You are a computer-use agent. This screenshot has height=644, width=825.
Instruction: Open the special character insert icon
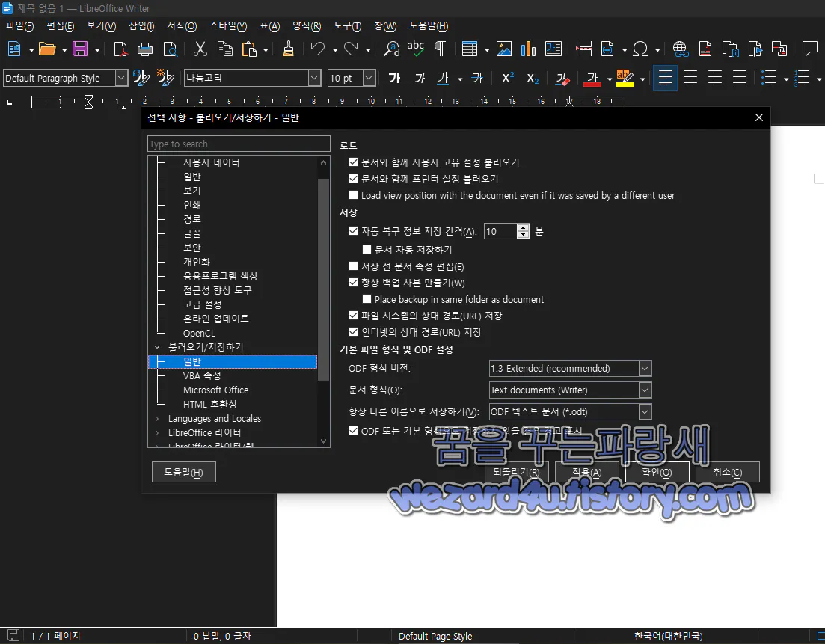click(x=642, y=49)
